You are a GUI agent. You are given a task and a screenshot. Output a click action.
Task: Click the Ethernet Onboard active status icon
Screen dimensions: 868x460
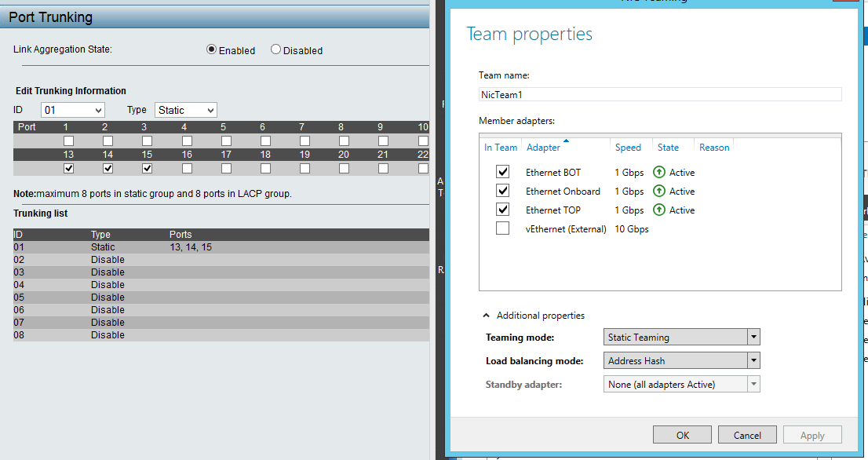[659, 192]
